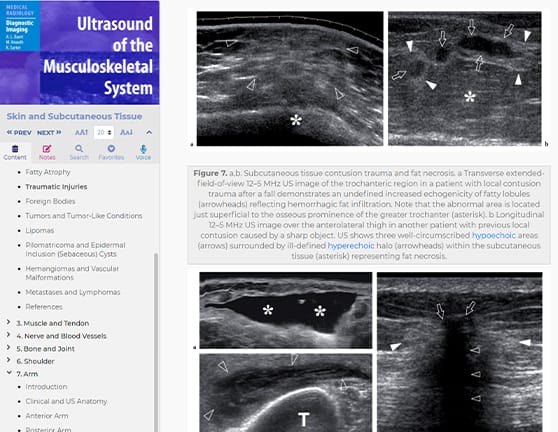
Task: Collapse the toolbar with the up chevron
Action: pos(149,132)
